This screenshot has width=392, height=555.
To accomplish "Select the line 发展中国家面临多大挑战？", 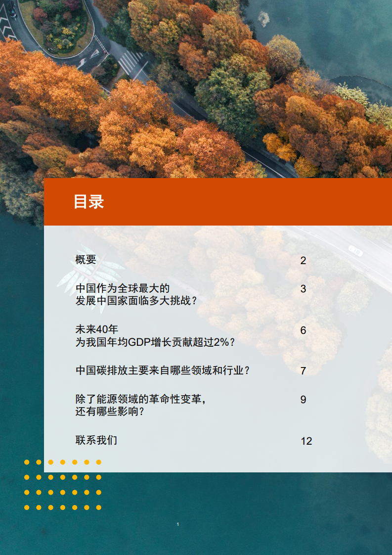I will [136, 301].
